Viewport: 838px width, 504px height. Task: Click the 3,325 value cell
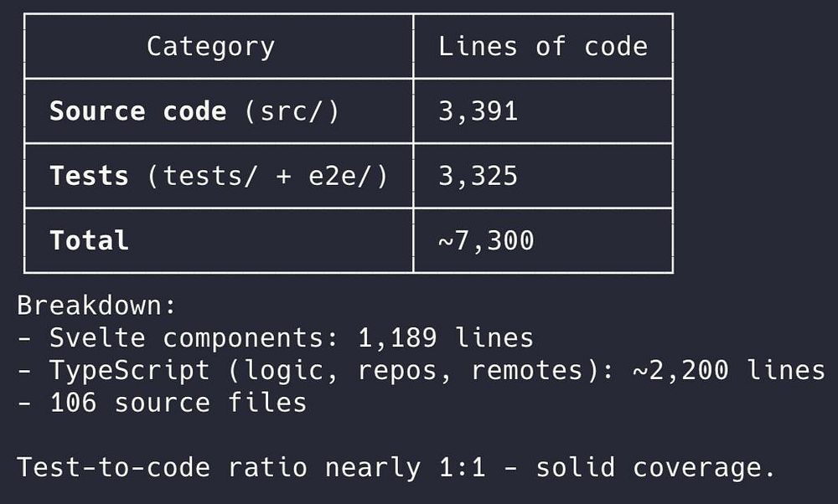coord(478,176)
